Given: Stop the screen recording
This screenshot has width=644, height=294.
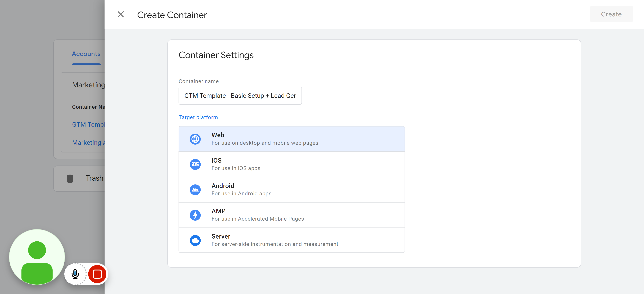Looking at the screenshot, I should (97, 274).
